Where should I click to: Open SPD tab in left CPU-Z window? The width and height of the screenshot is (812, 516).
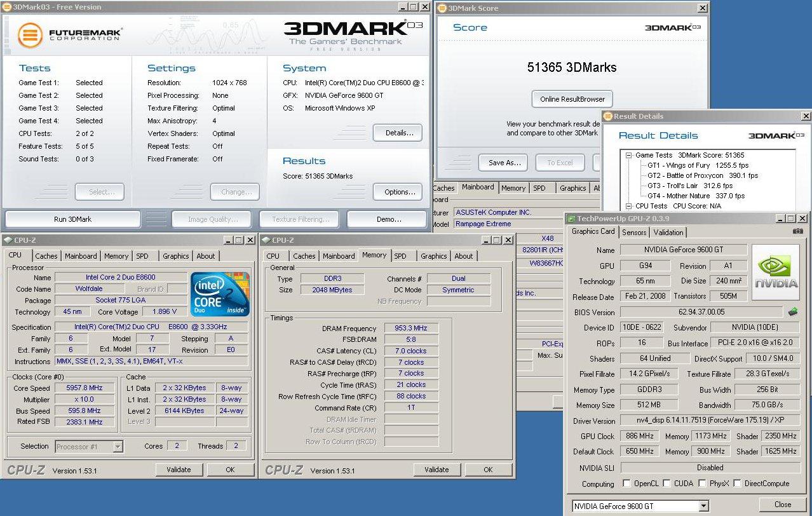tap(142, 256)
